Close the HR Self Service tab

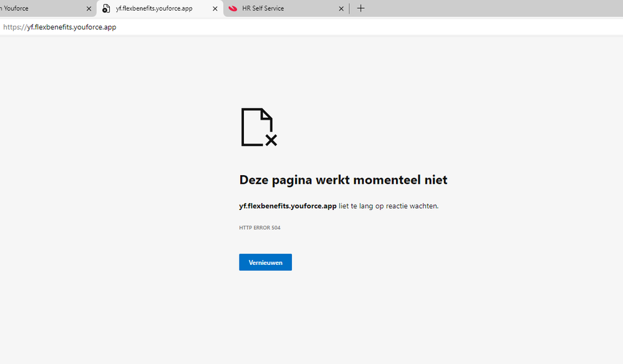point(341,8)
